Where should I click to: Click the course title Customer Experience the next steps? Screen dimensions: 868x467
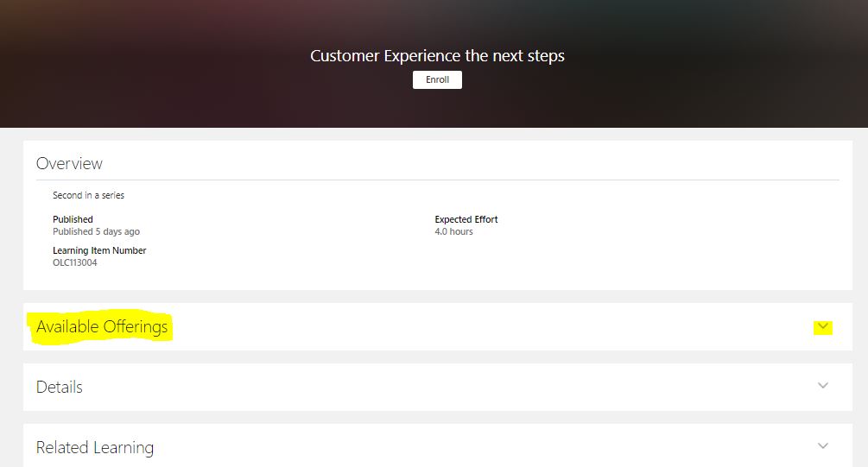pos(437,56)
